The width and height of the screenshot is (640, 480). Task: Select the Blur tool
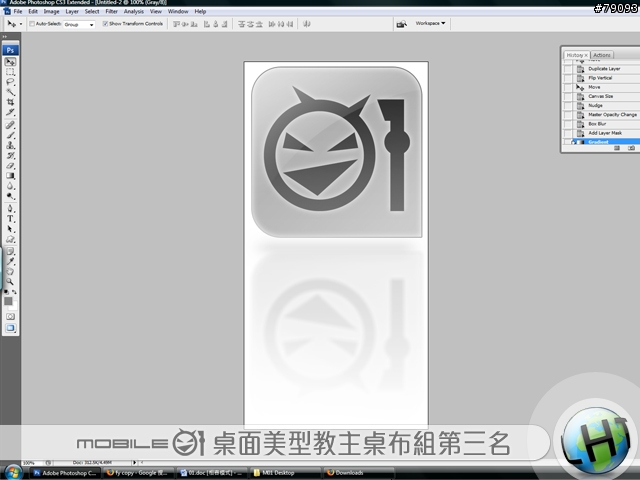point(10,186)
